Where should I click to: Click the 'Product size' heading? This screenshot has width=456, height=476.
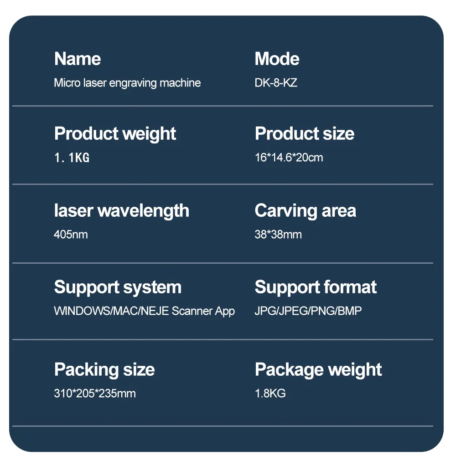click(305, 134)
